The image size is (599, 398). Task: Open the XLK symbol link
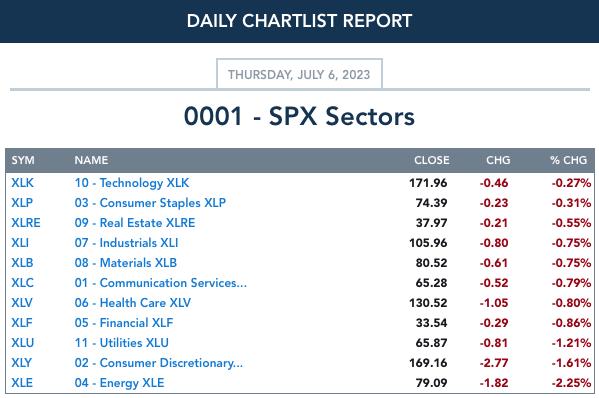coord(23,183)
